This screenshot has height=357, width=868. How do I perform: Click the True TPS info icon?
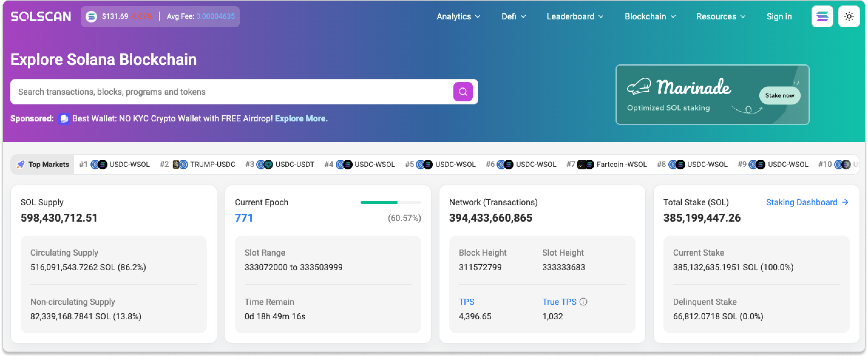pos(583,302)
